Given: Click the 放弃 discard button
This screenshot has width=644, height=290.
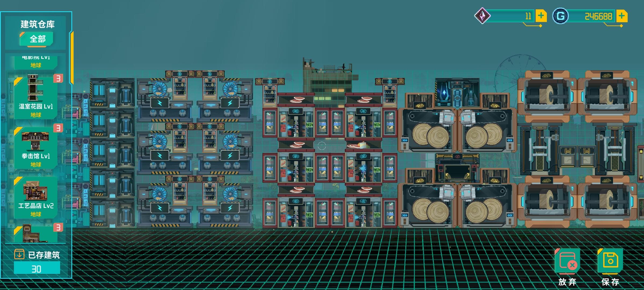Looking at the screenshot, I should tap(568, 267).
